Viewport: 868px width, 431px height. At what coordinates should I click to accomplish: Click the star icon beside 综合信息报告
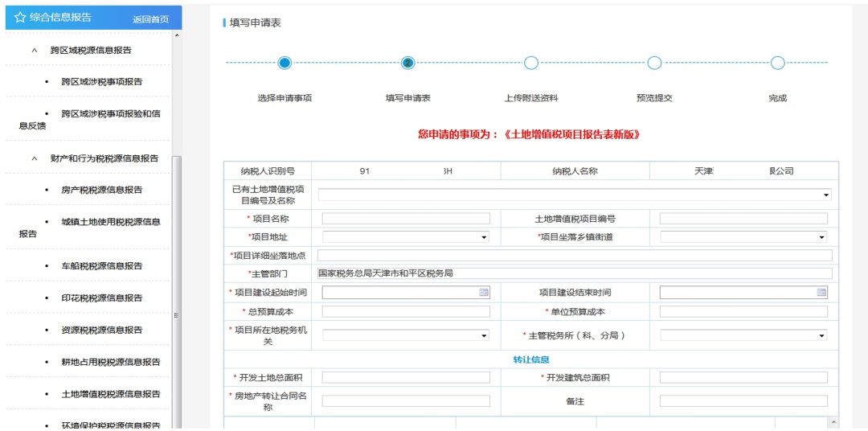20,17
